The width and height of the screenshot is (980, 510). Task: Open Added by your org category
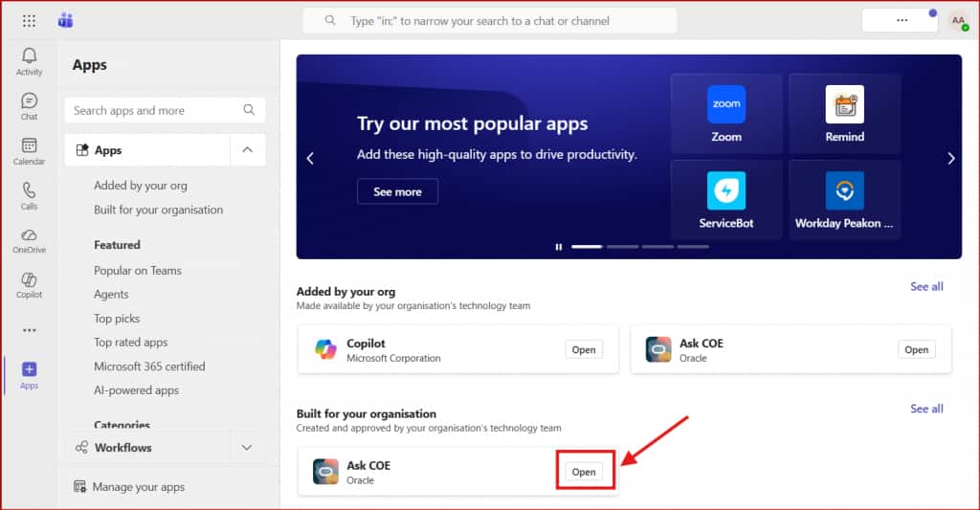tap(141, 186)
